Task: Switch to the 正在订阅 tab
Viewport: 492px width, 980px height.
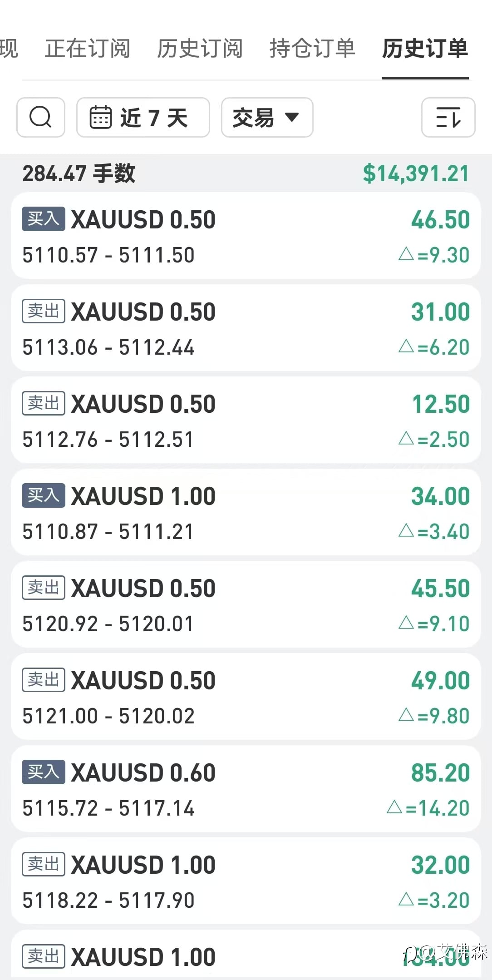Action: point(88,49)
